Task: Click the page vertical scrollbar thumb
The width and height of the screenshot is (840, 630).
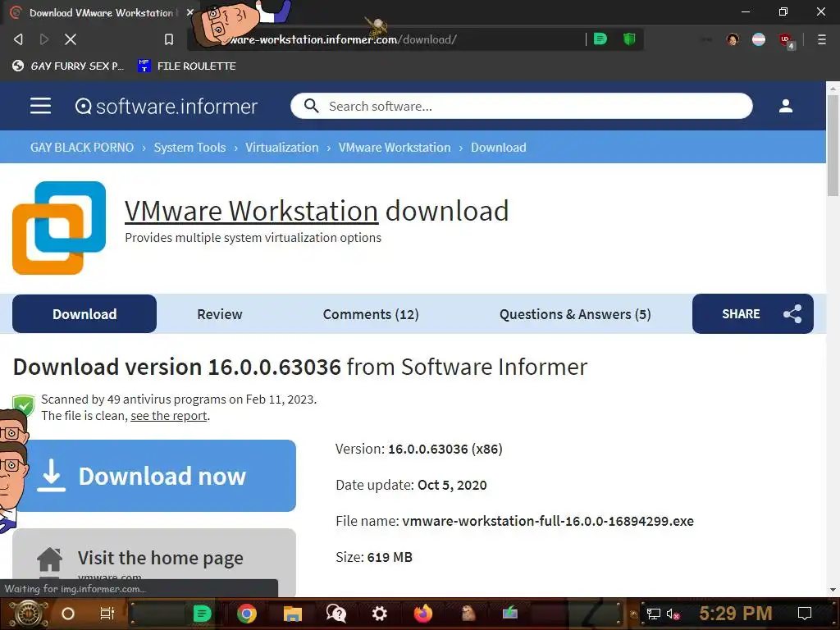Action: pos(833,146)
